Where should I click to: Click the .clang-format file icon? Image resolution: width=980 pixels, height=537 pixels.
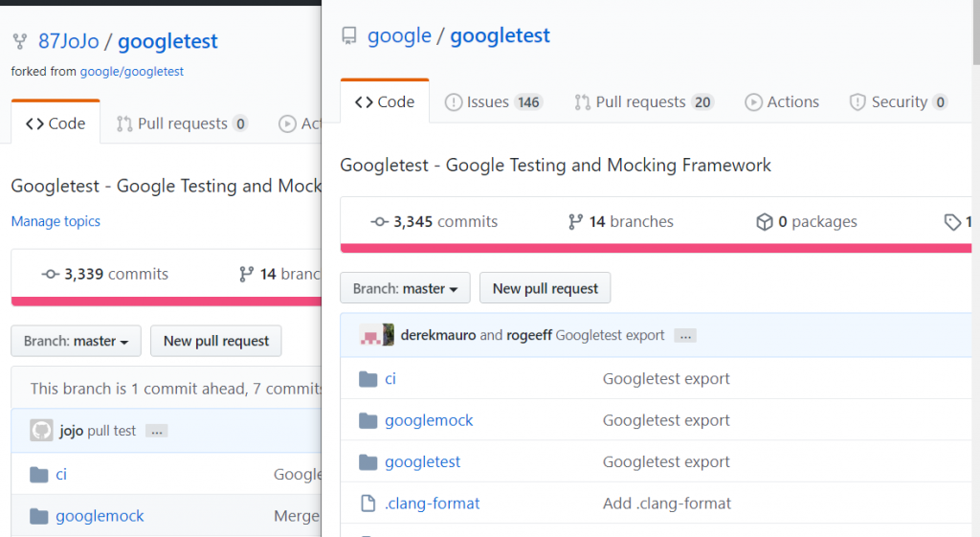367,503
